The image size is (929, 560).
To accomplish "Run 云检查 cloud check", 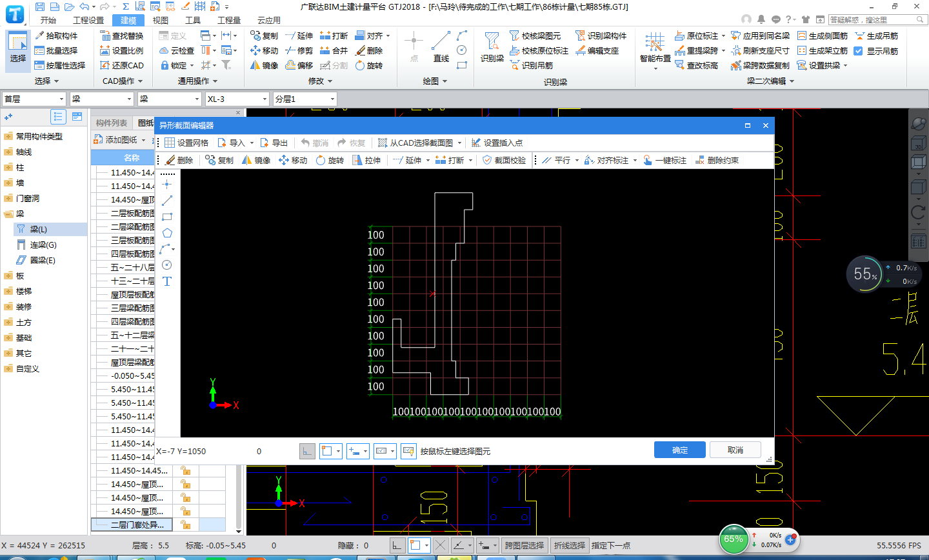I will tap(176, 50).
